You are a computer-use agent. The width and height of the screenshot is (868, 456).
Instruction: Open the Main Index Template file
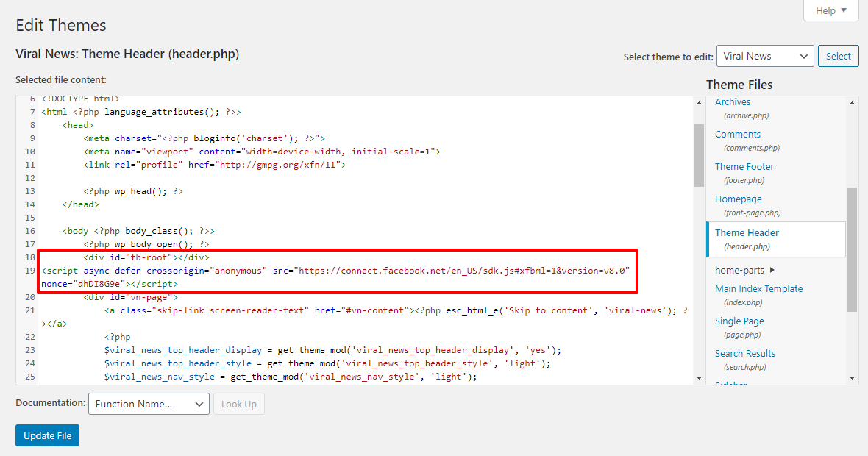click(x=758, y=289)
